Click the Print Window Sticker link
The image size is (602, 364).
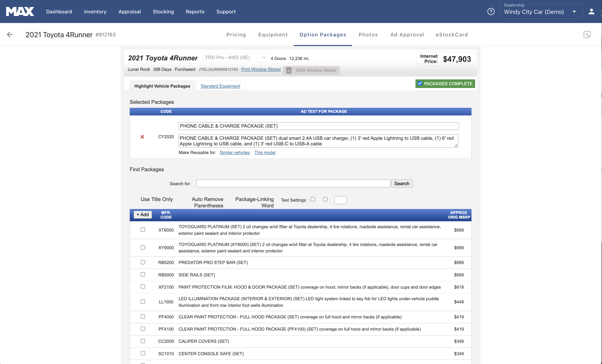pos(261,69)
